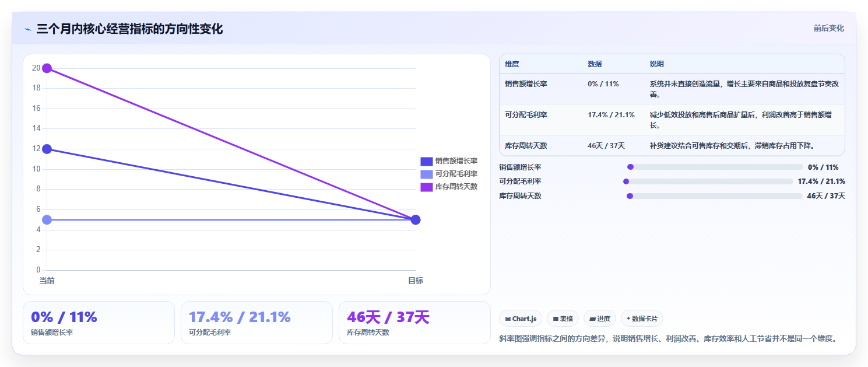Click the 17.4% / 21.1% progress value

pyautogui.click(x=821, y=181)
